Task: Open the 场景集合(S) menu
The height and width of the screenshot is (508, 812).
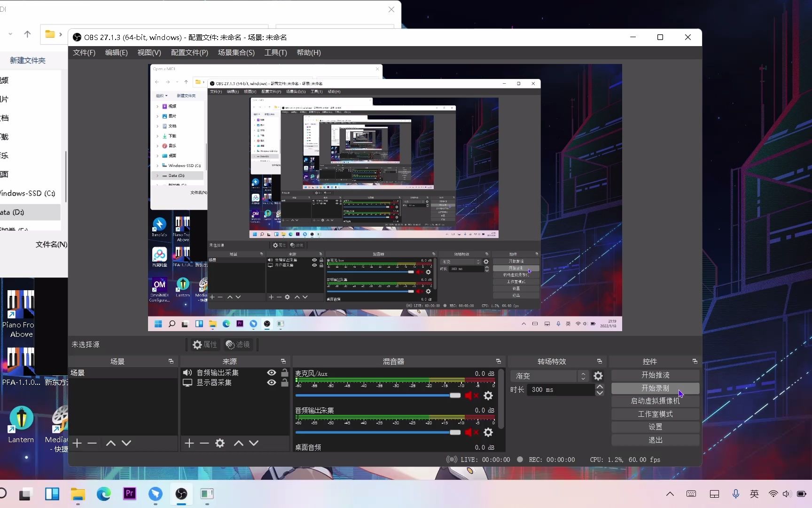Action: (x=236, y=53)
